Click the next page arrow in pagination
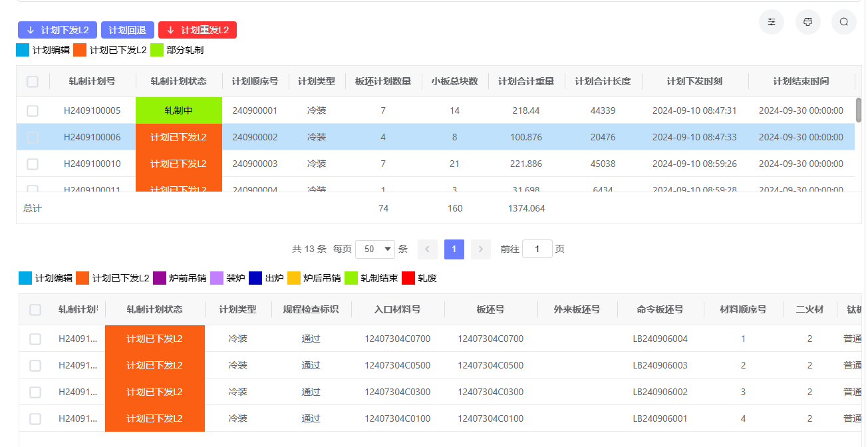The width and height of the screenshot is (868, 447). [480, 249]
